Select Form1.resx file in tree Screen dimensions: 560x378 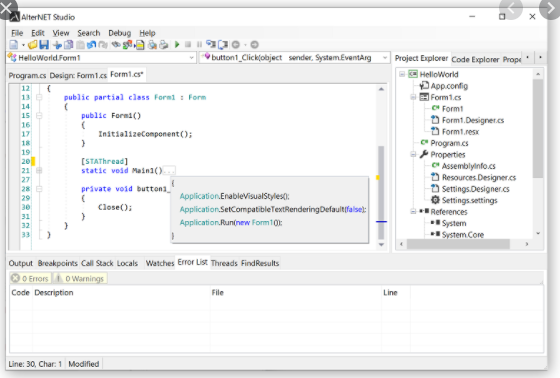pyautogui.click(x=460, y=131)
